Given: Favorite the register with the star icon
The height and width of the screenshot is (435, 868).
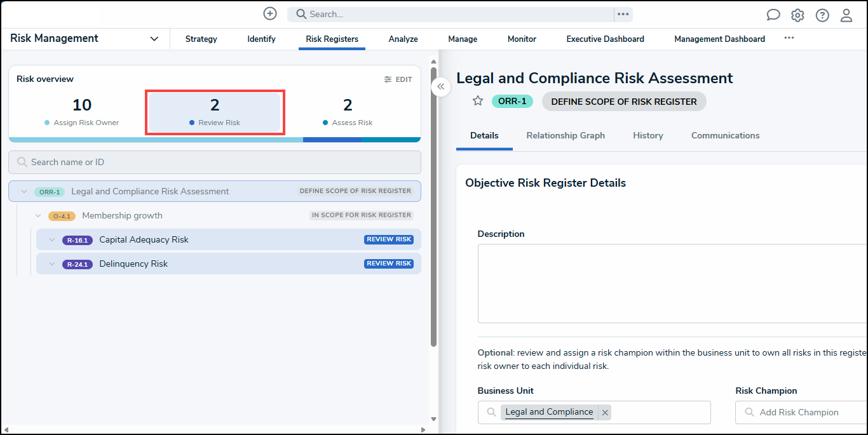Looking at the screenshot, I should pos(478,101).
